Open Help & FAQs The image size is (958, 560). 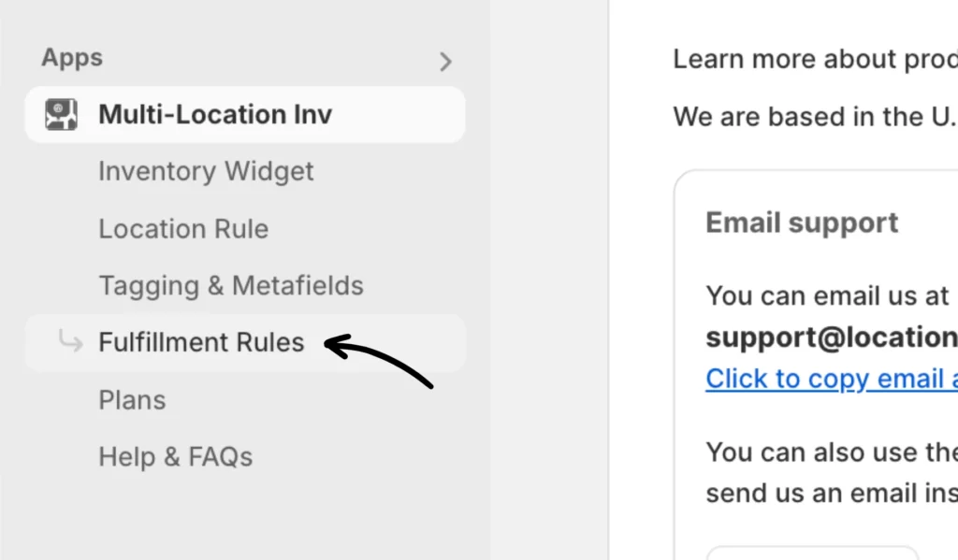176,457
